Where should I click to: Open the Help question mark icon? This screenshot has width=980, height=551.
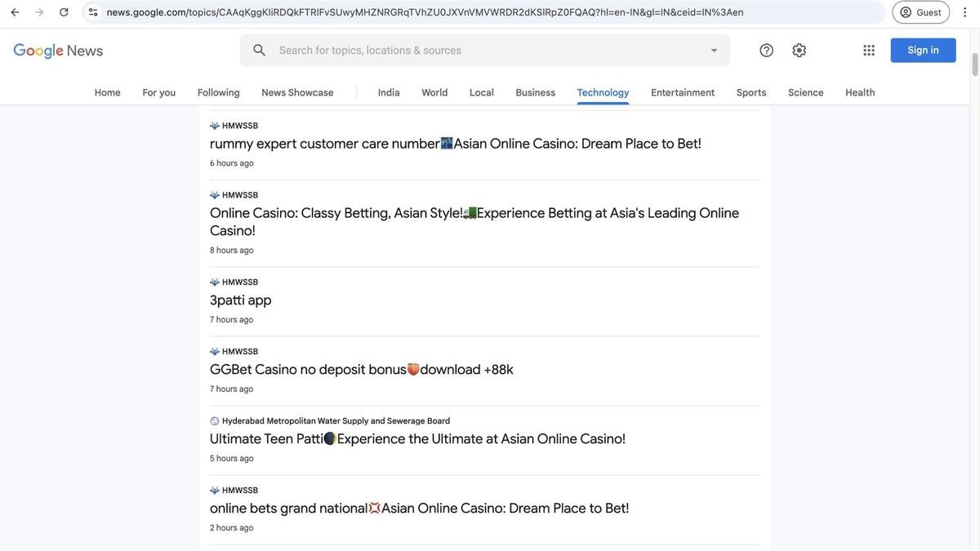766,51
